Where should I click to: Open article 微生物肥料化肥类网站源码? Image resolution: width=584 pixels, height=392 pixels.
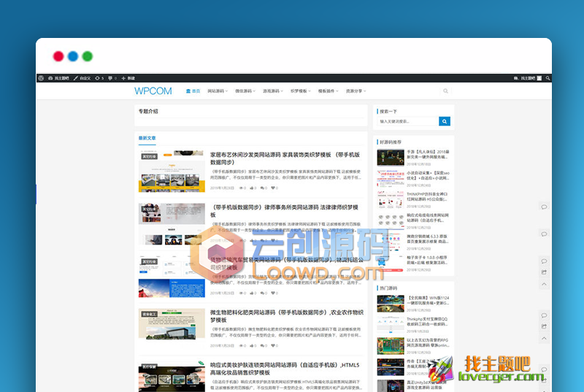(287, 316)
